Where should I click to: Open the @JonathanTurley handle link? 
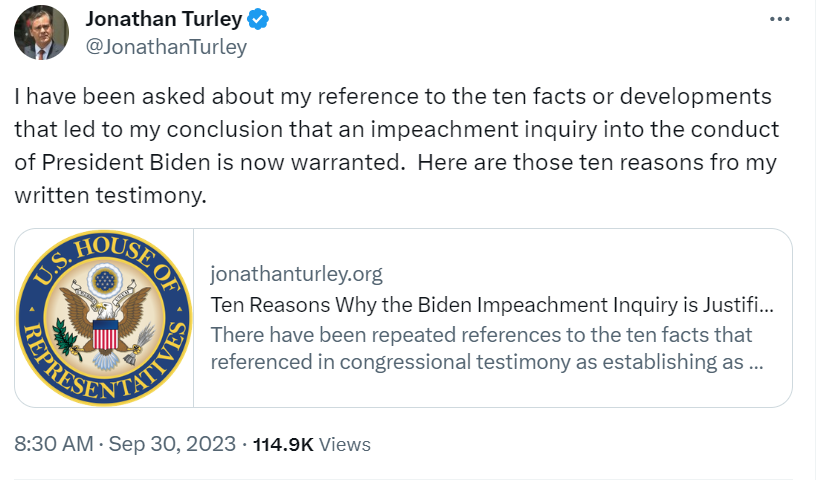coord(166,46)
